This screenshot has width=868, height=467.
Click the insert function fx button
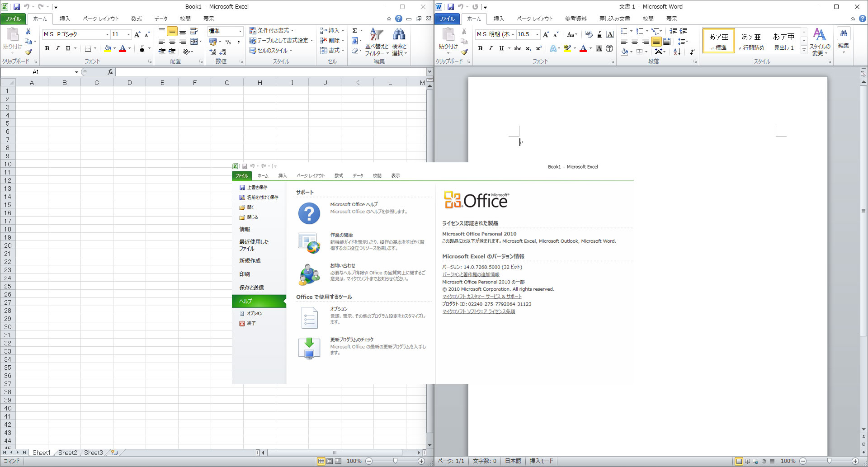coord(110,72)
